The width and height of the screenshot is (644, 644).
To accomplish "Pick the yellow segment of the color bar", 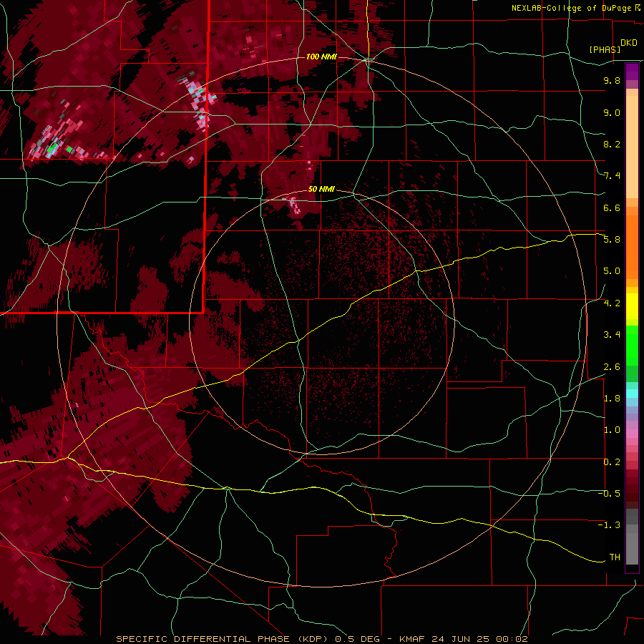I will coord(632,306).
